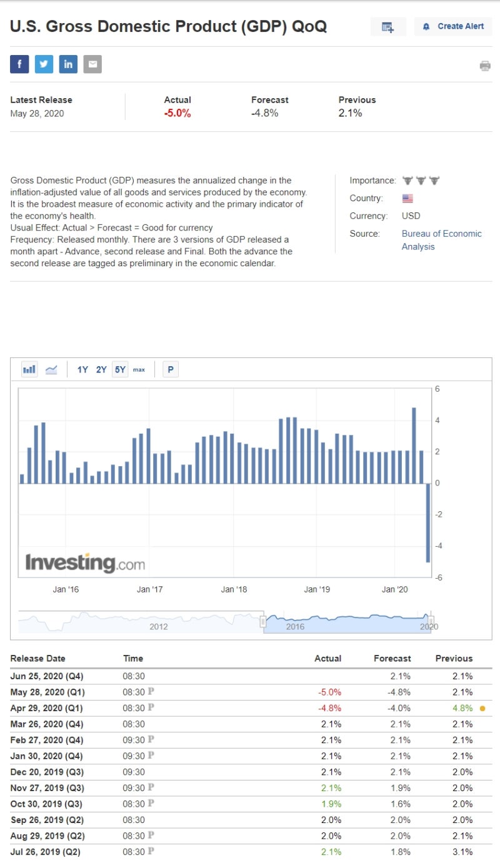Share the page on Facebook

[x=19, y=64]
